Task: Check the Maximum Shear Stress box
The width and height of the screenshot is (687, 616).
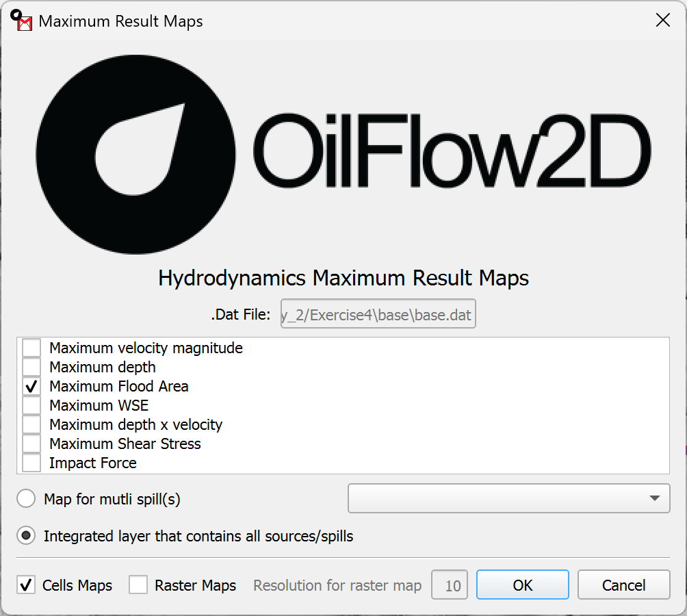Action: coord(31,444)
